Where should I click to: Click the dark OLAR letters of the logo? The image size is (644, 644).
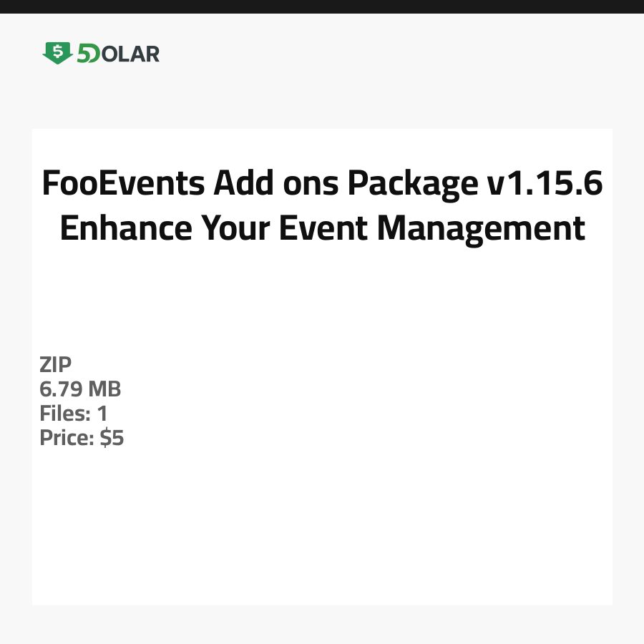pos(131,54)
